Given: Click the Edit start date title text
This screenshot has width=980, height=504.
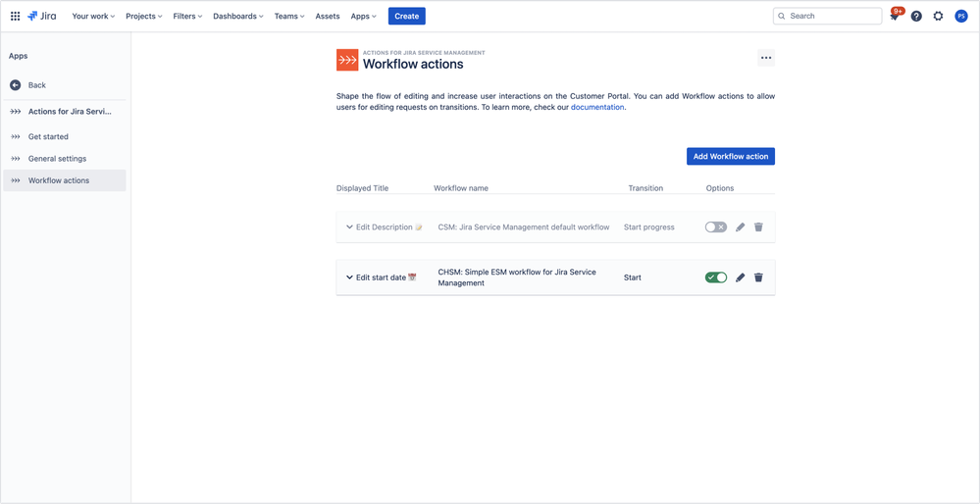Looking at the screenshot, I should (382, 277).
